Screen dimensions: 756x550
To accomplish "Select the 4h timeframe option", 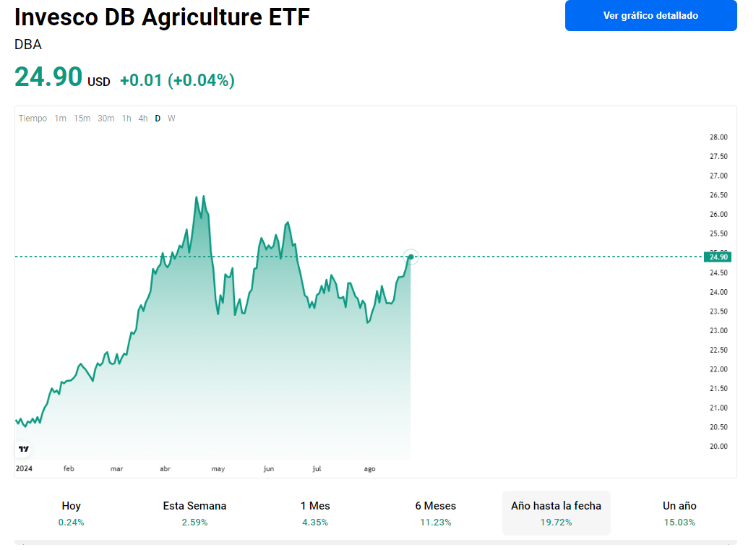I will coord(143,119).
